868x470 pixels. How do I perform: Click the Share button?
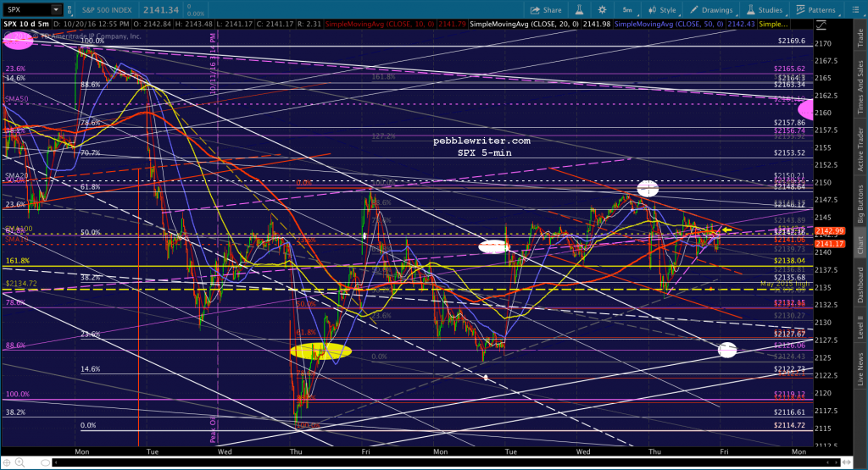pos(546,10)
